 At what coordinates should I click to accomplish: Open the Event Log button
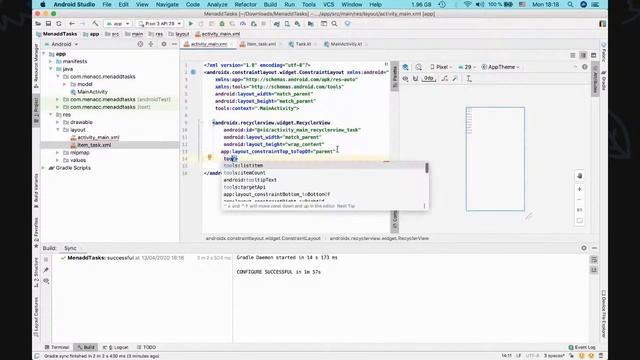pos(582,347)
